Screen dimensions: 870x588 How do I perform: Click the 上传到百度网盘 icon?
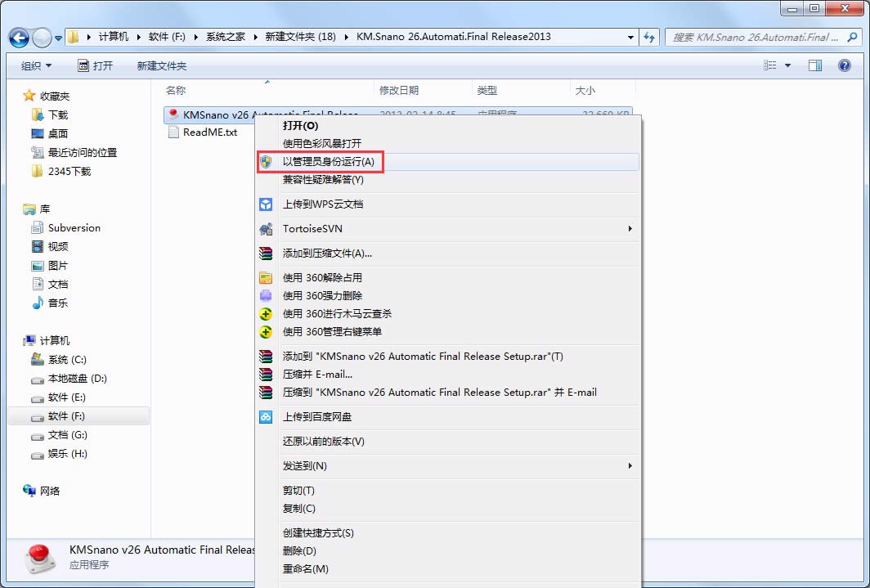[266, 417]
